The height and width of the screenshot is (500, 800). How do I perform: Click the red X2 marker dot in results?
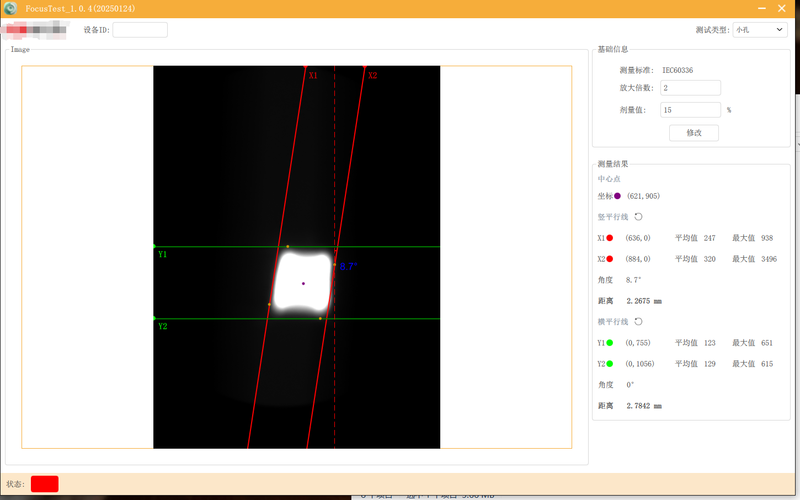609,259
